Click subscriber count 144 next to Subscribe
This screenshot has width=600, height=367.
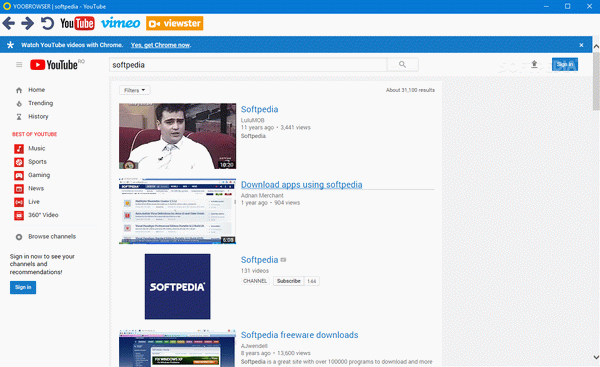(311, 281)
